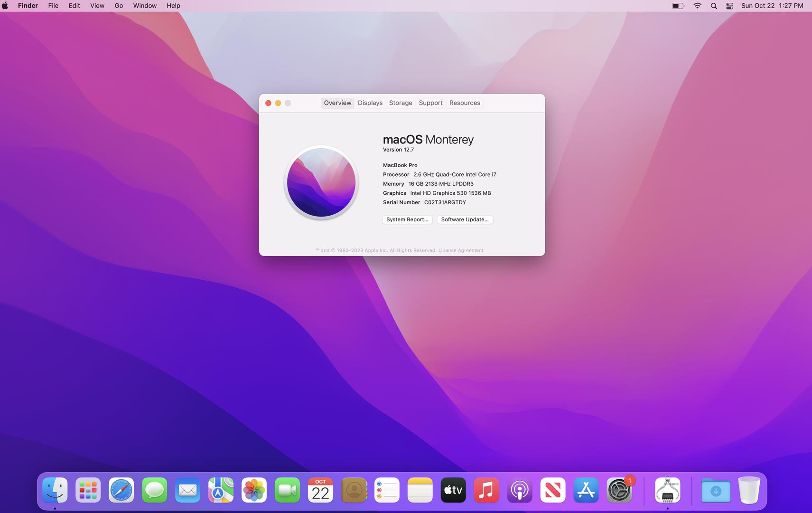Image resolution: width=812 pixels, height=513 pixels.
Task: Open the Go menu
Action: click(x=119, y=6)
